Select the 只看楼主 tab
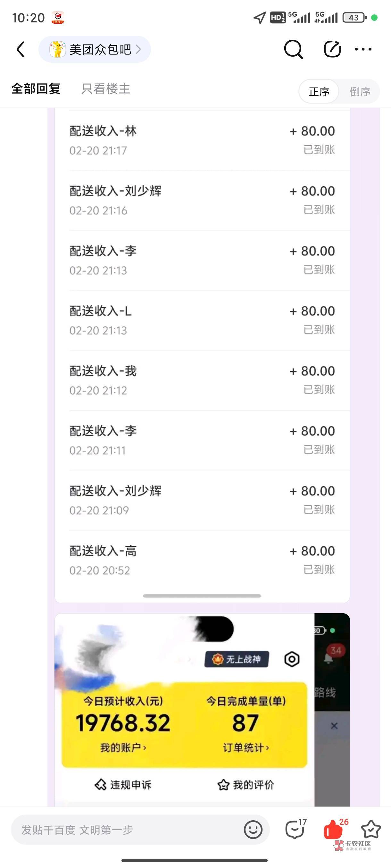Image resolution: width=391 pixels, height=868 pixels. (105, 89)
